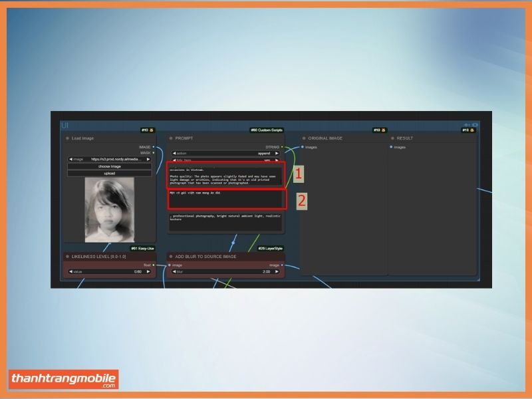Increase likeliness value with right arrow
The height and width of the screenshot is (399, 532).
(x=148, y=272)
